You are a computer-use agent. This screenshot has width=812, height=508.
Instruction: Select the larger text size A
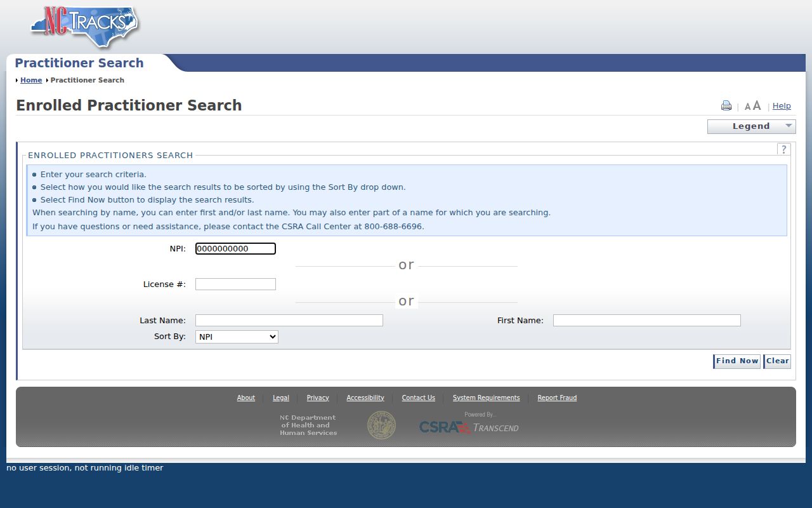coord(757,105)
